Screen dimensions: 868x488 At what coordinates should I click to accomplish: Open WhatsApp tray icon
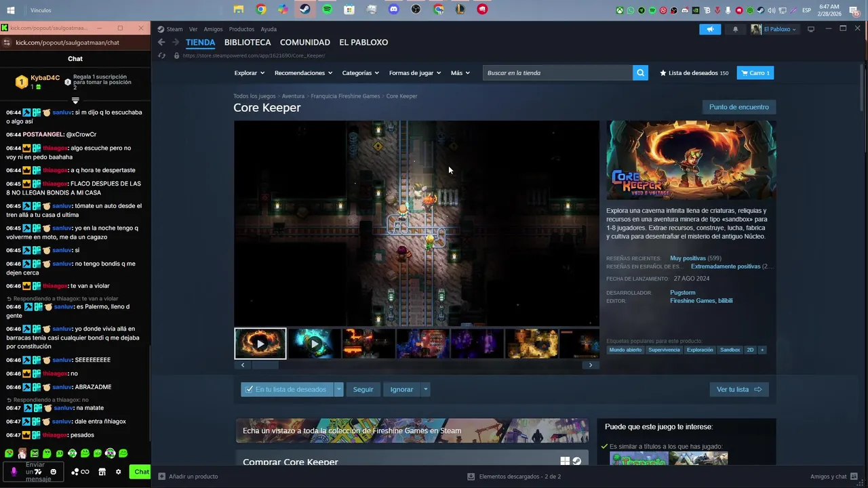(631, 10)
